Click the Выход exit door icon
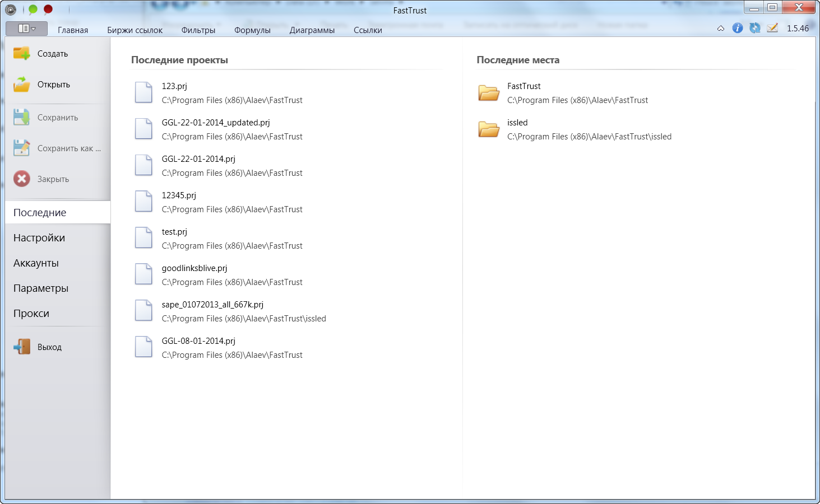The width and height of the screenshot is (820, 504). click(22, 347)
